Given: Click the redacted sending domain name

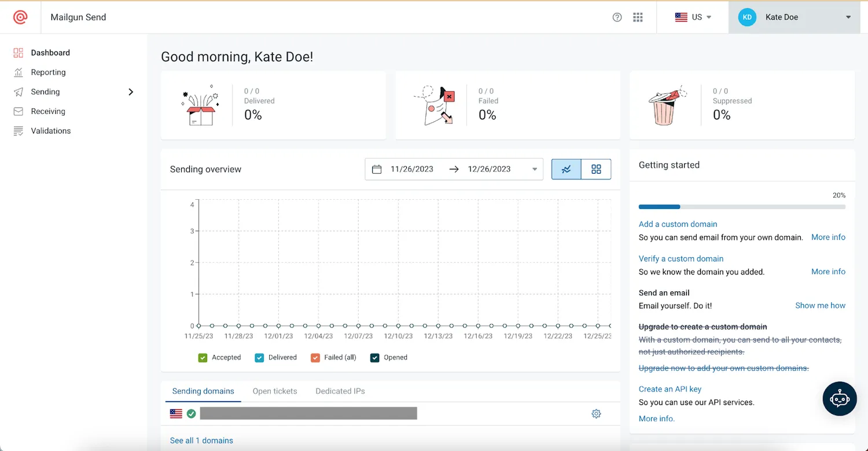Looking at the screenshot, I should tap(308, 413).
